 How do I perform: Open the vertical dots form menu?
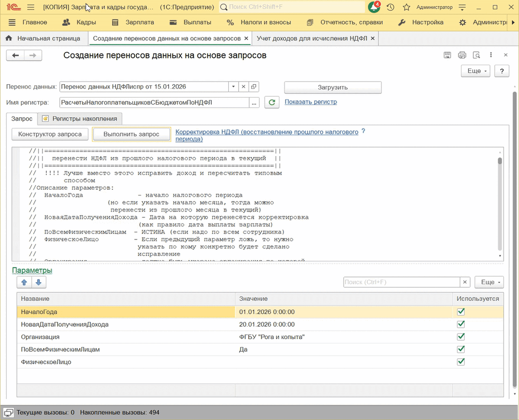(491, 55)
